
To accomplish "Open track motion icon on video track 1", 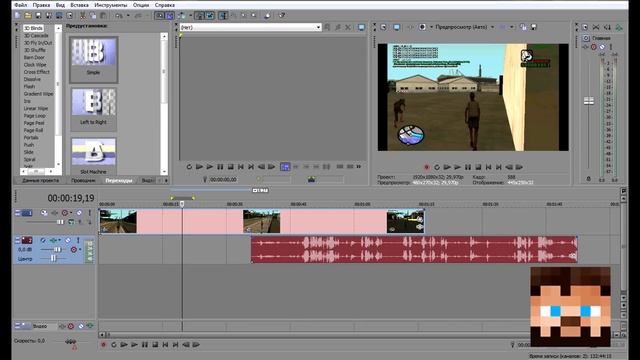I will 44,213.
